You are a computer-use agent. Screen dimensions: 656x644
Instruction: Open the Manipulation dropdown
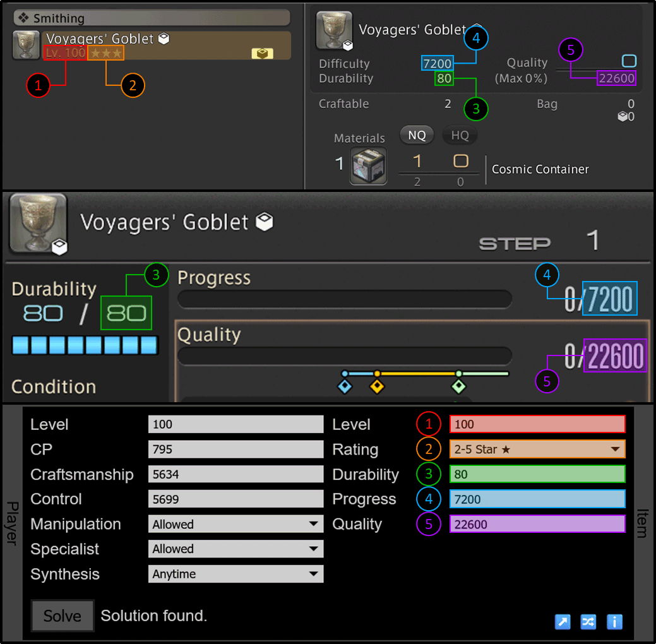coord(236,524)
